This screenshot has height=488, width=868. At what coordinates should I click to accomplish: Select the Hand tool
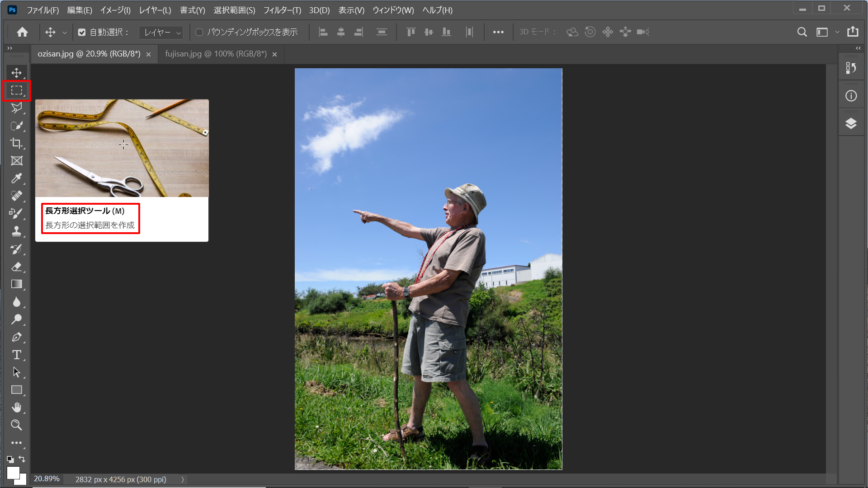[x=17, y=408]
